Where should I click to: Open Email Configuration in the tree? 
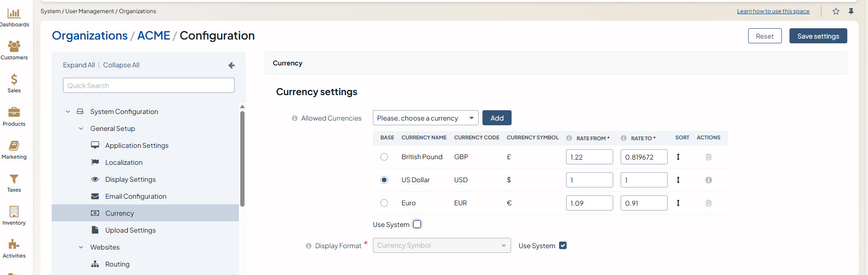tap(135, 196)
